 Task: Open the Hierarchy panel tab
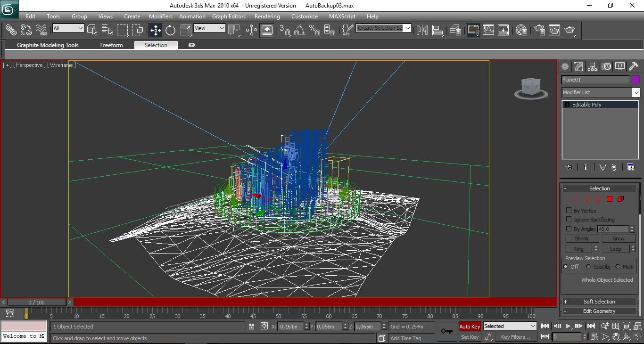(x=593, y=66)
